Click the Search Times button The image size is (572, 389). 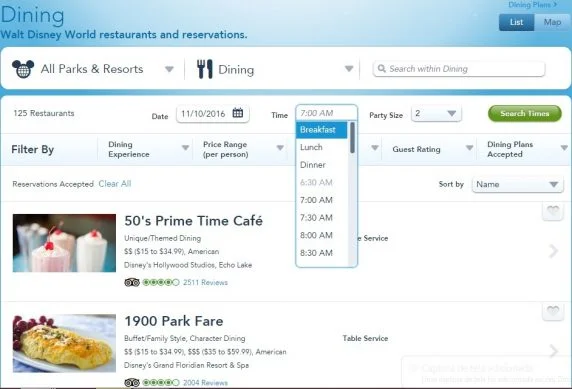point(525,113)
